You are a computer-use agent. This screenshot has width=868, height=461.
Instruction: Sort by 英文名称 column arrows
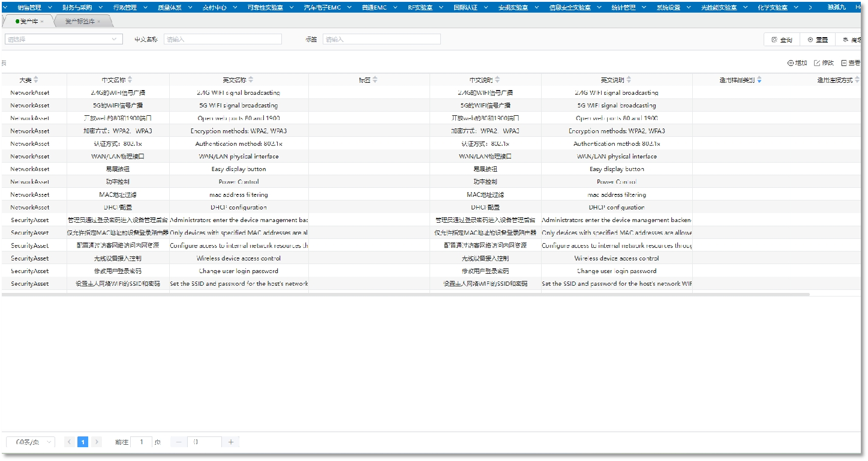251,80
